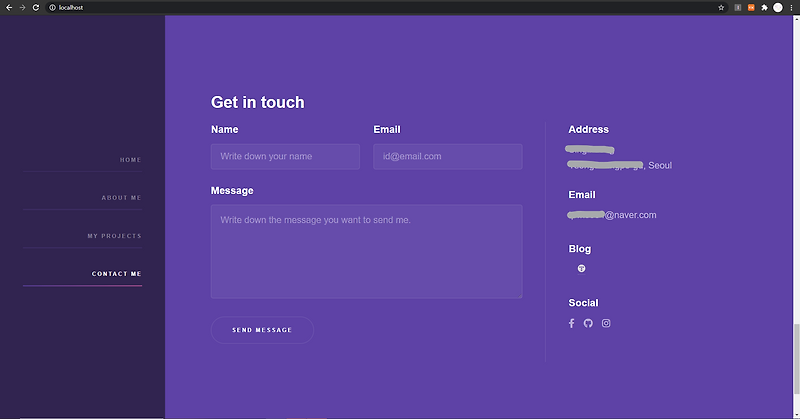This screenshot has height=419, width=800.
Task: Open the GitHub social icon
Action: coord(588,323)
